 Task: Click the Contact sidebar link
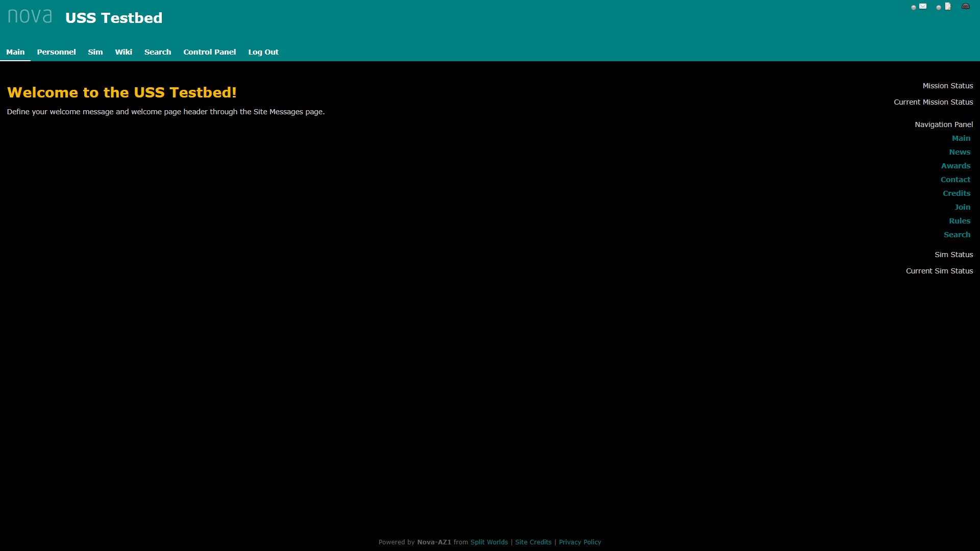[955, 180]
